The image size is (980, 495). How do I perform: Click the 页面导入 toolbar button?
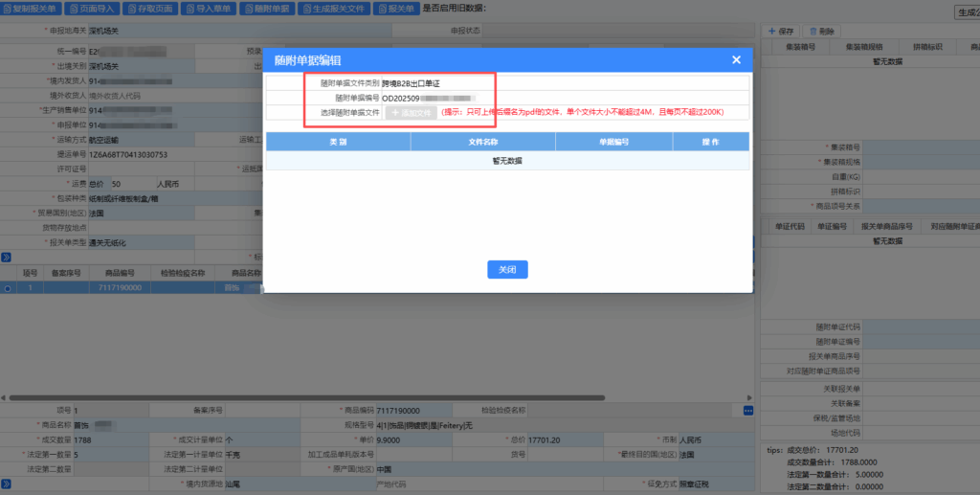[92, 9]
